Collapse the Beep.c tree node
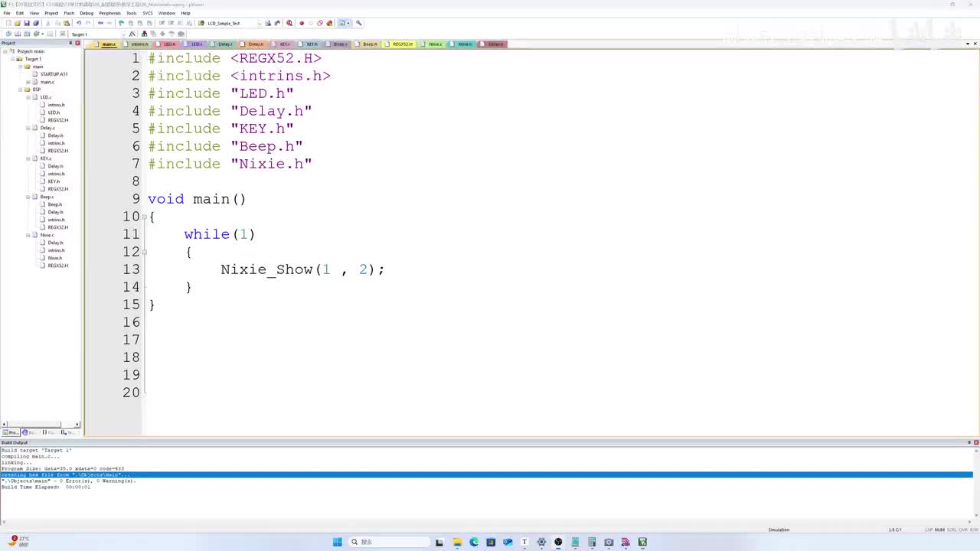 pos(28,197)
